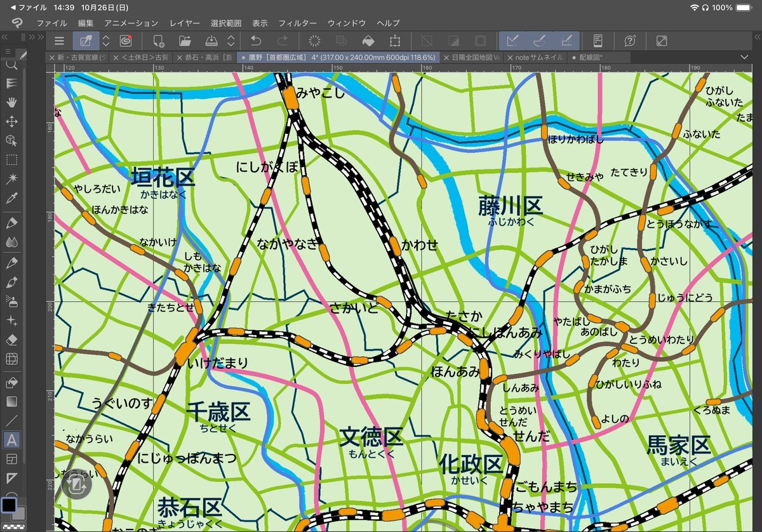
Task: Select the black main color swatch
Action: [x=9, y=505]
